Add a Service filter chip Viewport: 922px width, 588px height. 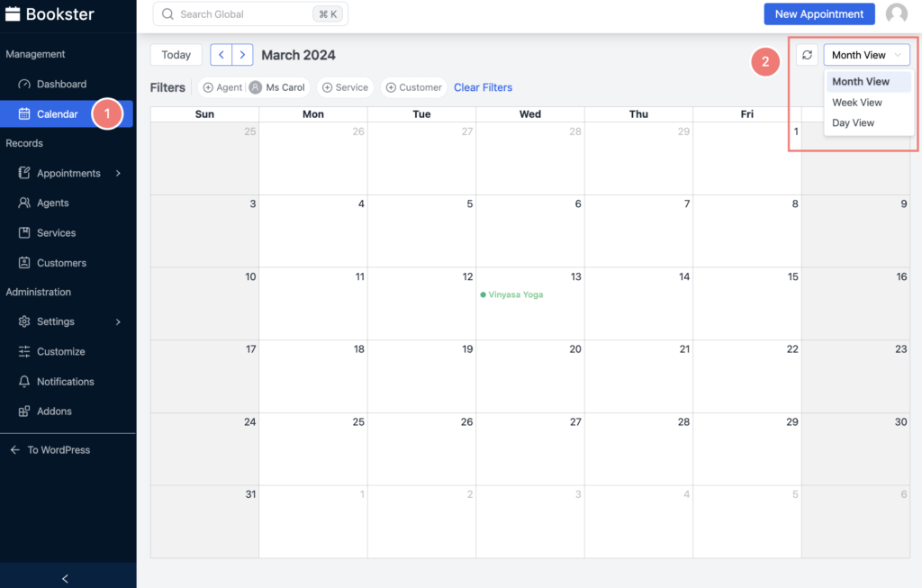pyautogui.click(x=345, y=86)
